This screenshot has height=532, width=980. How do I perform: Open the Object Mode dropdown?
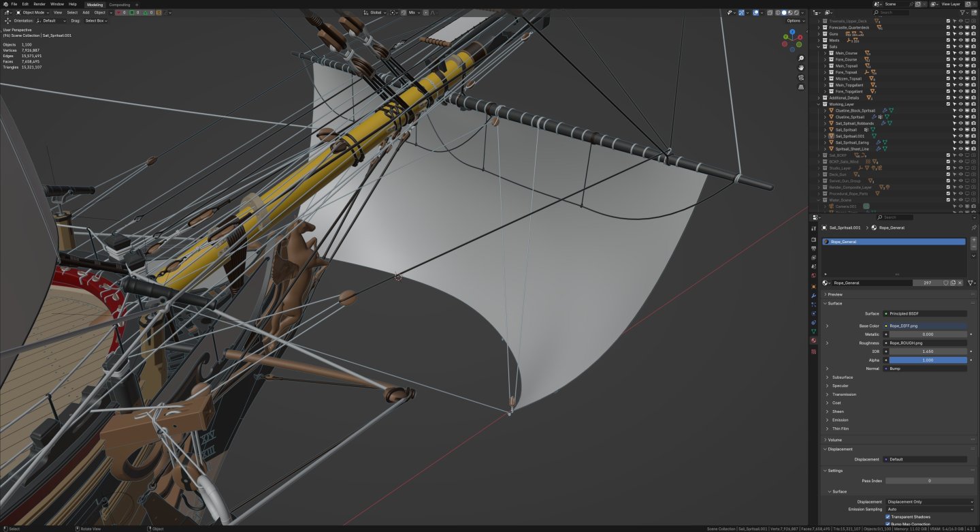coord(33,12)
